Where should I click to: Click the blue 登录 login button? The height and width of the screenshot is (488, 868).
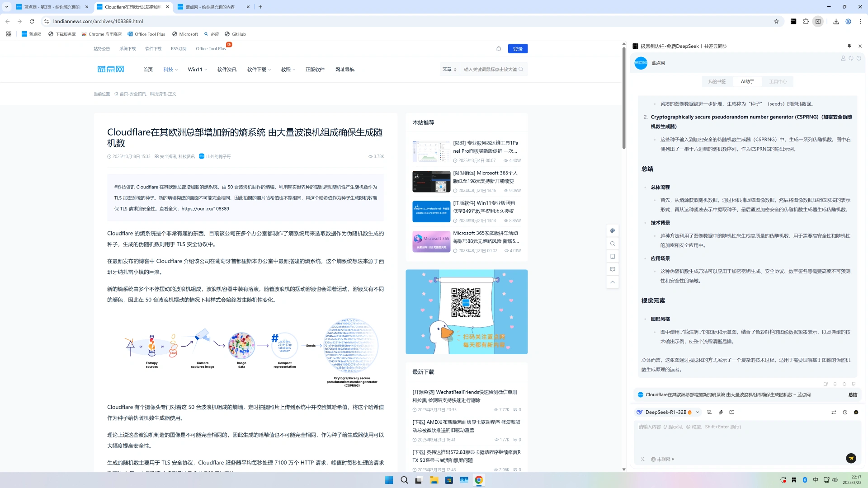[518, 49]
